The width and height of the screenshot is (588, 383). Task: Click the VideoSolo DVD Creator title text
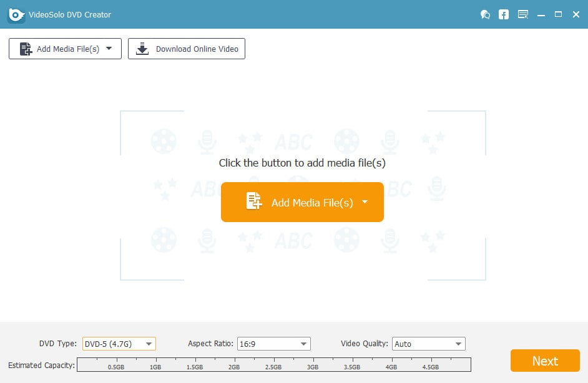pyautogui.click(x=70, y=14)
